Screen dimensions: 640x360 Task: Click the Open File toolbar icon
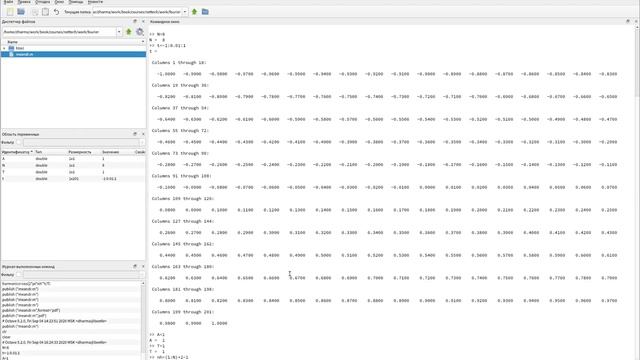21,12
